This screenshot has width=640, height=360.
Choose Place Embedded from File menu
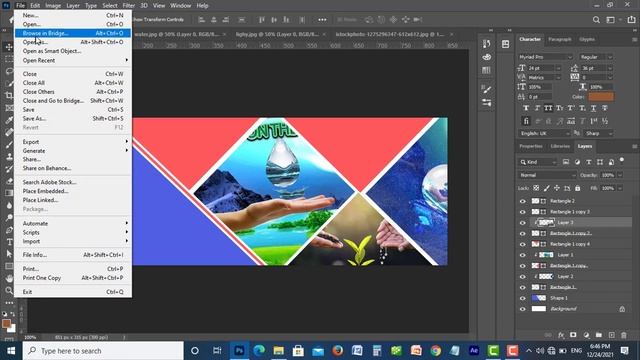[x=73, y=191]
